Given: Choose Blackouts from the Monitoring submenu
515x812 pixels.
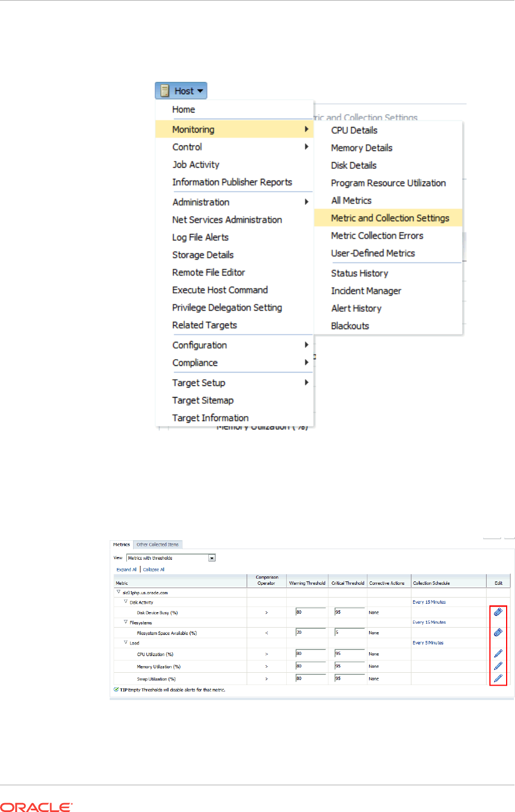Looking at the screenshot, I should pos(350,326).
